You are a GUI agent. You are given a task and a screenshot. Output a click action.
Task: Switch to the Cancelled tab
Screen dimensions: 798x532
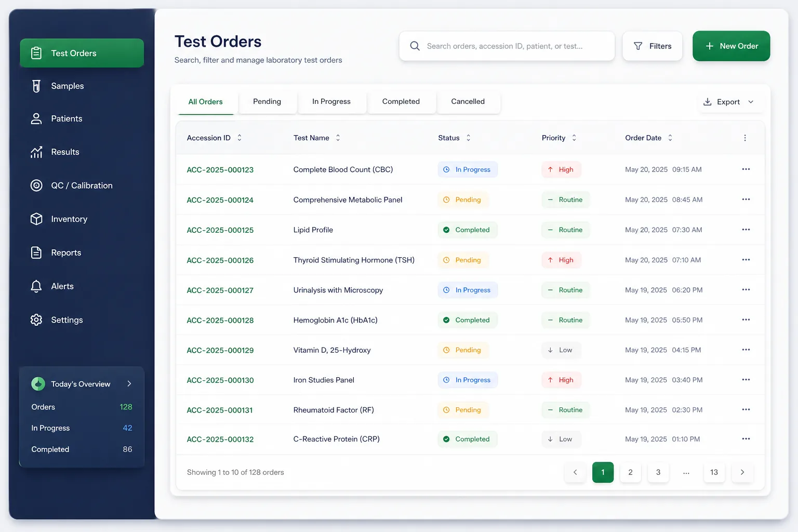pos(468,102)
